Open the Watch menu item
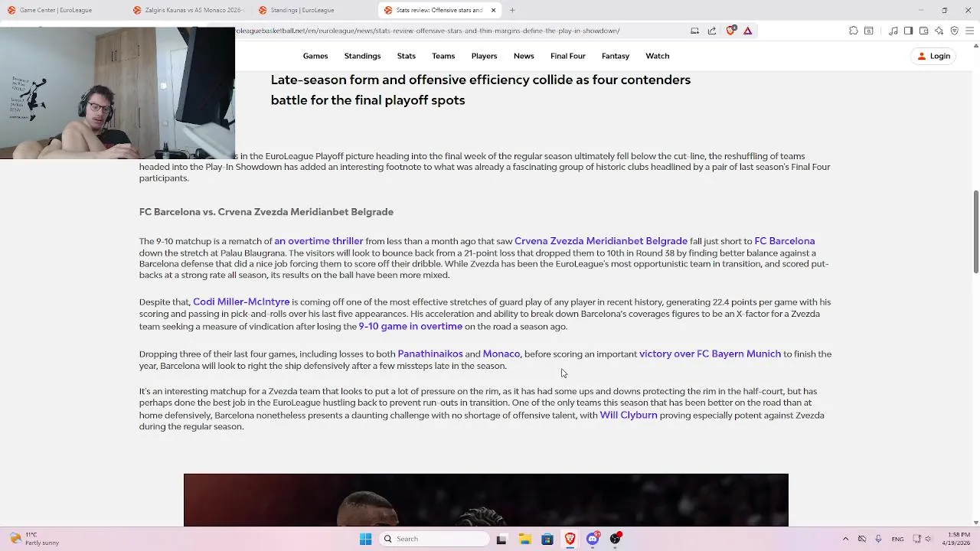The image size is (980, 551). [x=658, y=56]
